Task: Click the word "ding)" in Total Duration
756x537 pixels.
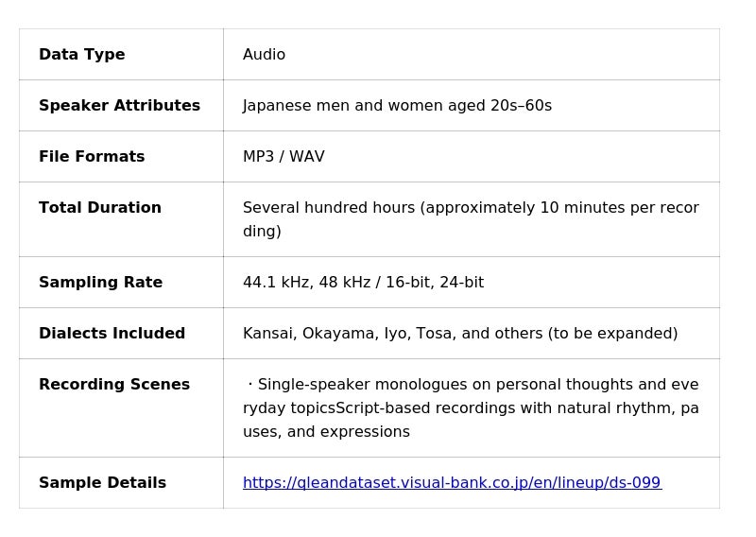Action: [x=262, y=232]
